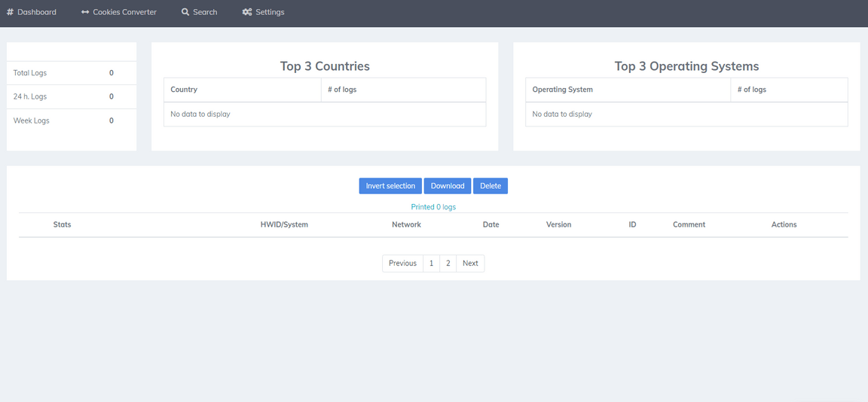Screen dimensions: 868x402
Task: Click the HWID/System column header
Action: [284, 224]
